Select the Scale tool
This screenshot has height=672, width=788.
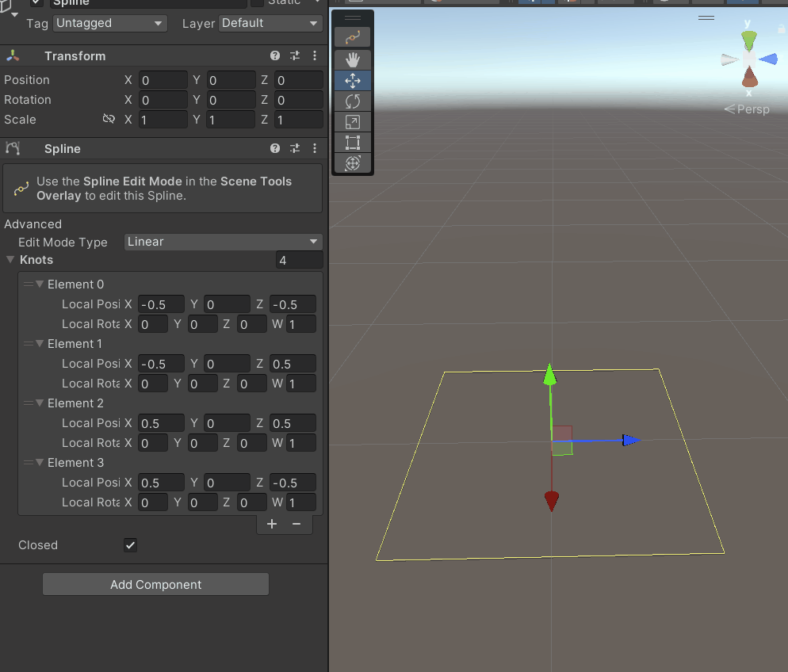(x=352, y=121)
